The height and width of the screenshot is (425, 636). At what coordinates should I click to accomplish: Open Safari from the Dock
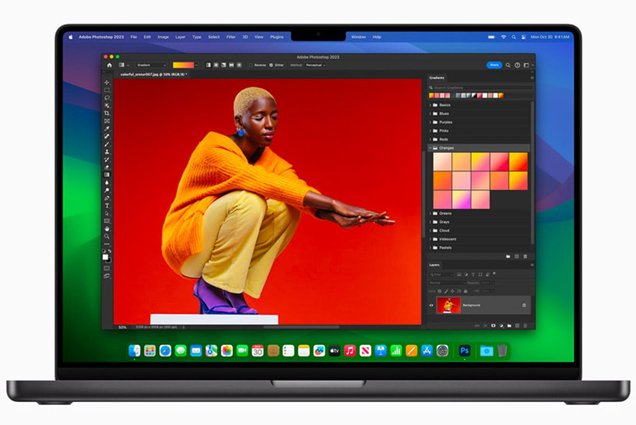pos(165,350)
